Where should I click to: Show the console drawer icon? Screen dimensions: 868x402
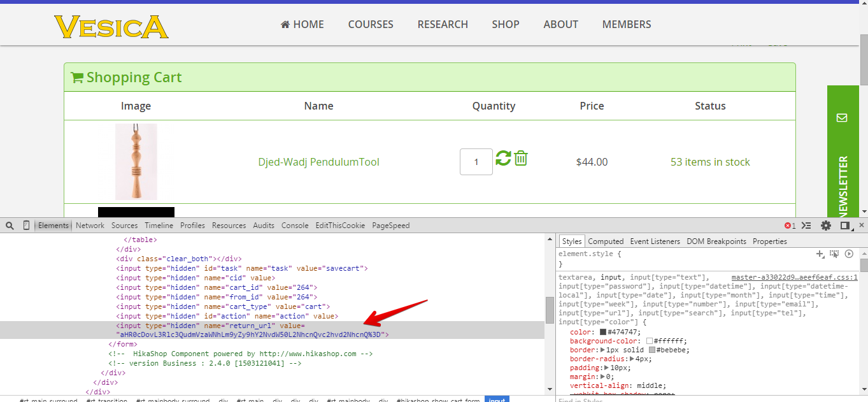[x=806, y=226]
